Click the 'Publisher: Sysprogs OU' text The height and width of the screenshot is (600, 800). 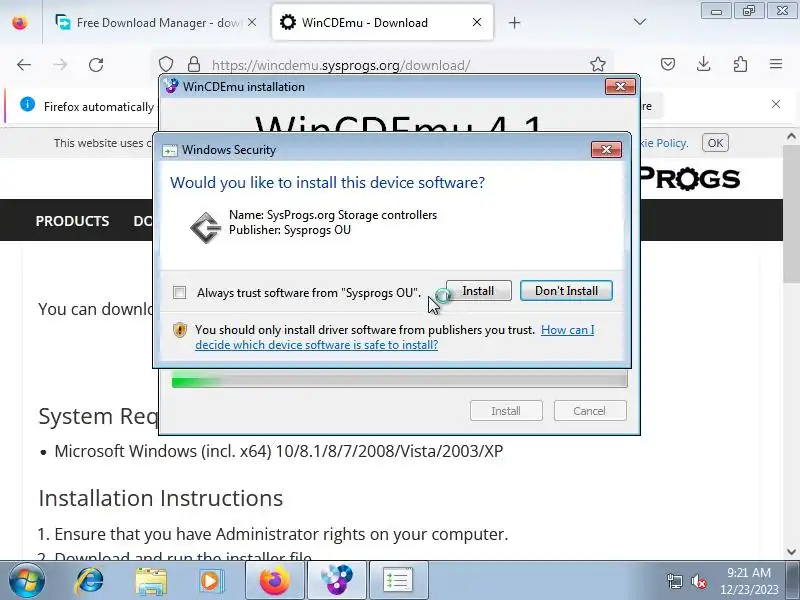point(290,230)
